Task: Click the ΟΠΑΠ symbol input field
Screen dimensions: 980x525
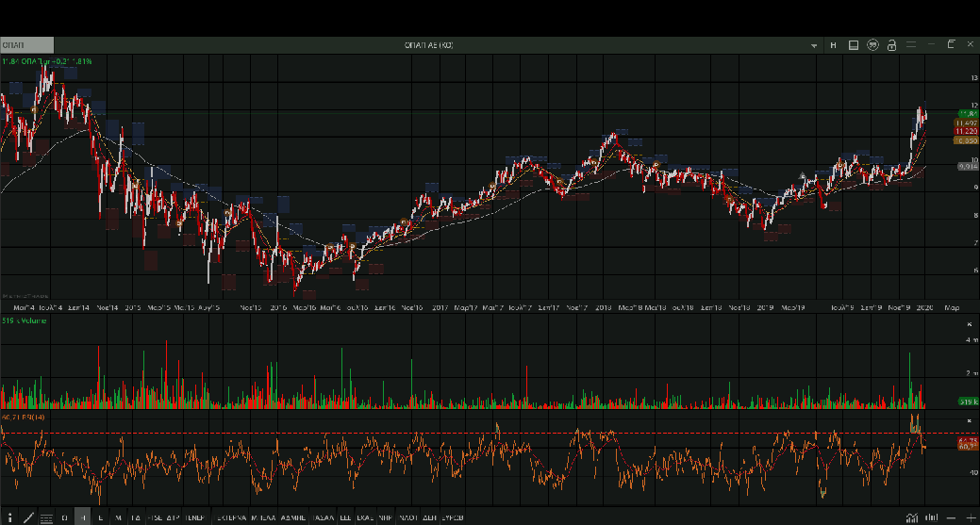Action: pos(27,45)
